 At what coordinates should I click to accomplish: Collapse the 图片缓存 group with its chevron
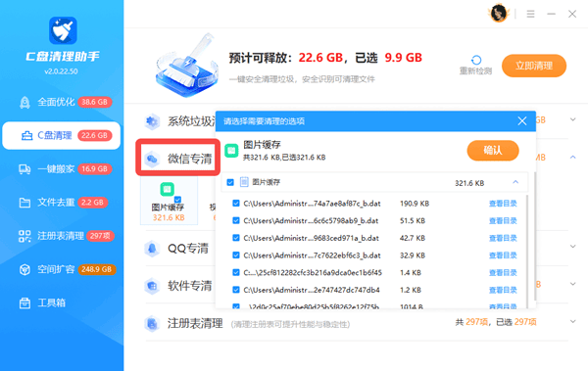[515, 182]
